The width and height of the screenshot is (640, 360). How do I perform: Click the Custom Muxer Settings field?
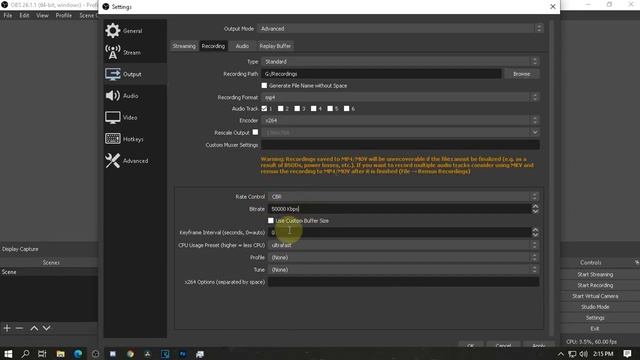point(400,144)
